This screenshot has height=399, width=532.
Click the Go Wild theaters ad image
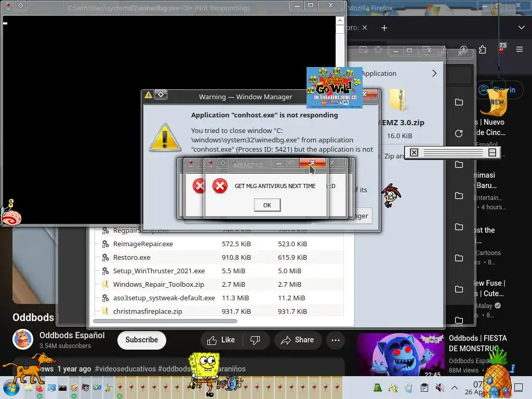pos(335,88)
